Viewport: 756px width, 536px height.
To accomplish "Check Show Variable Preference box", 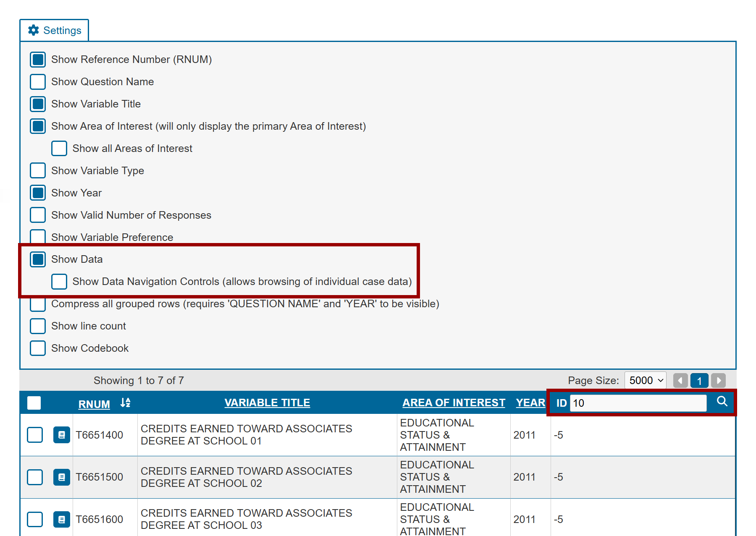I will (38, 237).
